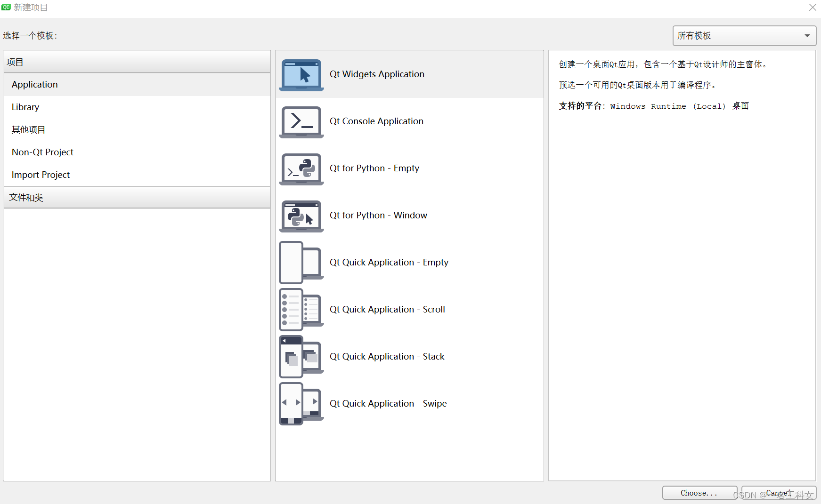Click the 支持的平台 description line
This screenshot has width=821, height=504.
pos(654,106)
